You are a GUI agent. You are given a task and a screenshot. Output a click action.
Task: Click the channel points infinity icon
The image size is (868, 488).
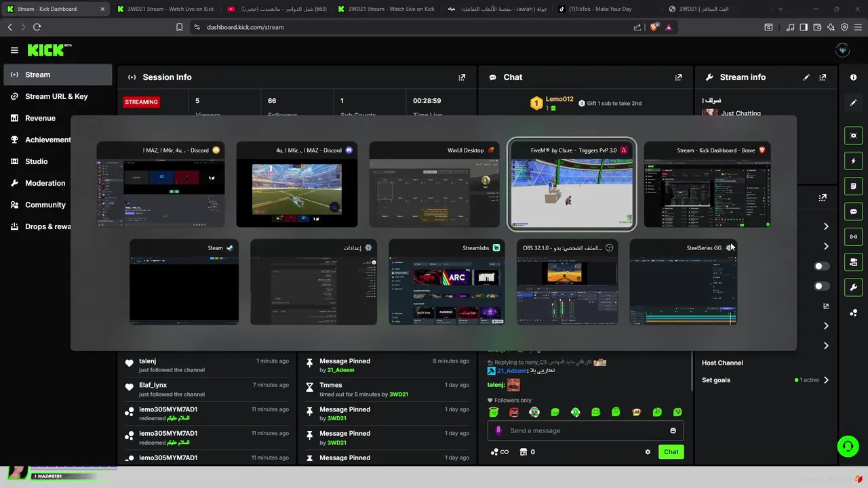(500, 452)
